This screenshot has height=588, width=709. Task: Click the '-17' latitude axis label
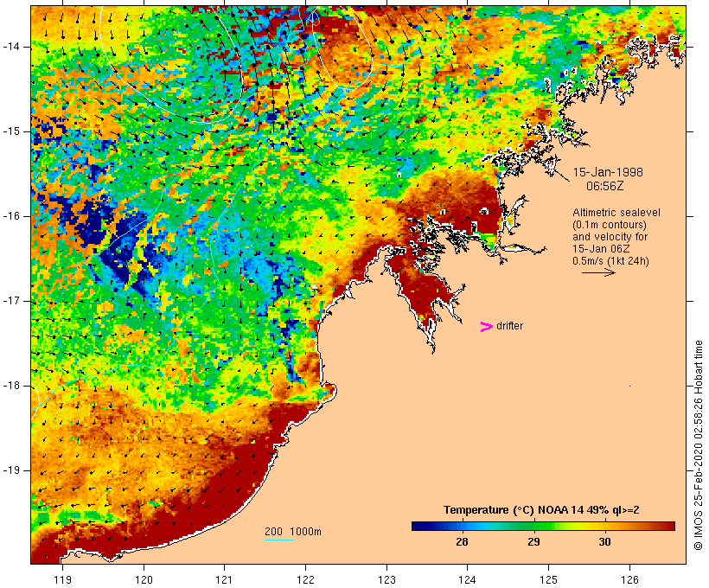(11, 301)
